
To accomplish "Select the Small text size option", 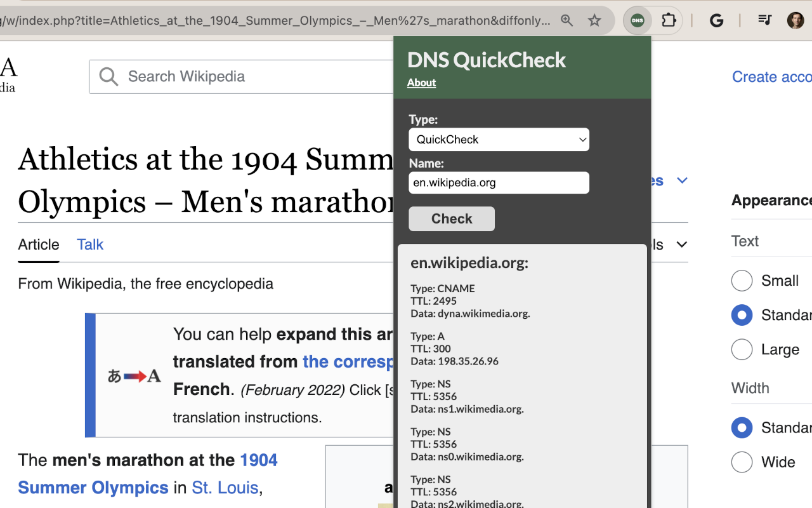I will coord(742,281).
